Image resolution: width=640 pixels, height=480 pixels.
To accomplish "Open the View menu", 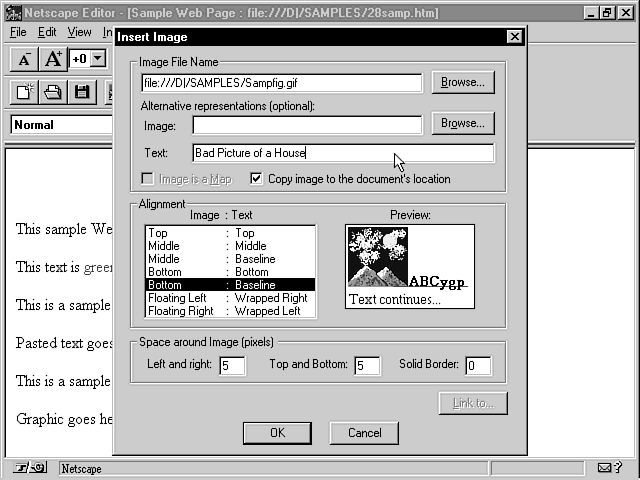I will tap(79, 32).
